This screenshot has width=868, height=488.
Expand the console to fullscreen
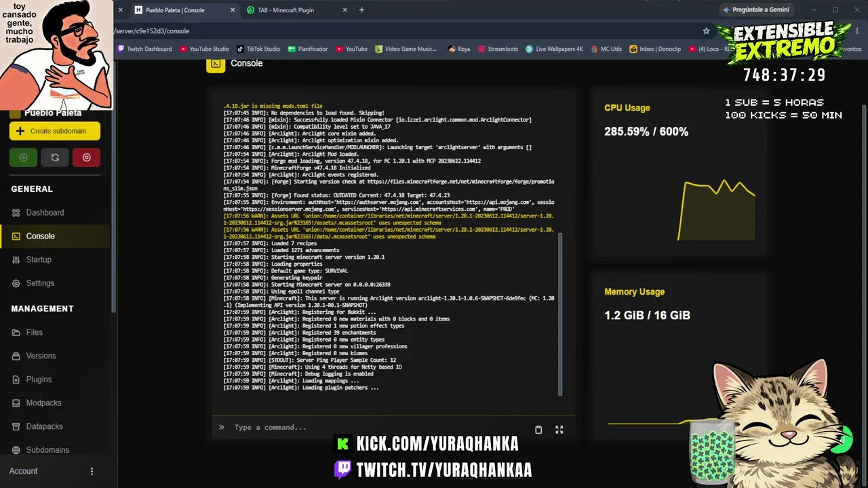point(559,430)
